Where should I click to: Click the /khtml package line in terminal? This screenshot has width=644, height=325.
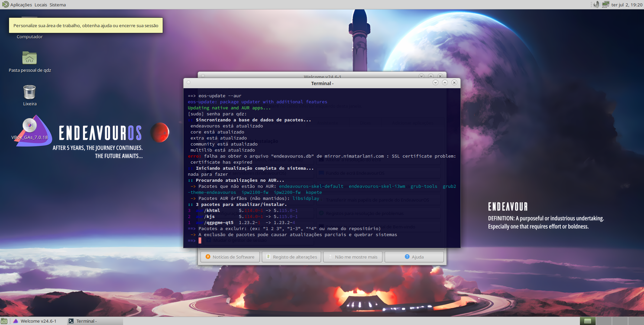coord(243,211)
